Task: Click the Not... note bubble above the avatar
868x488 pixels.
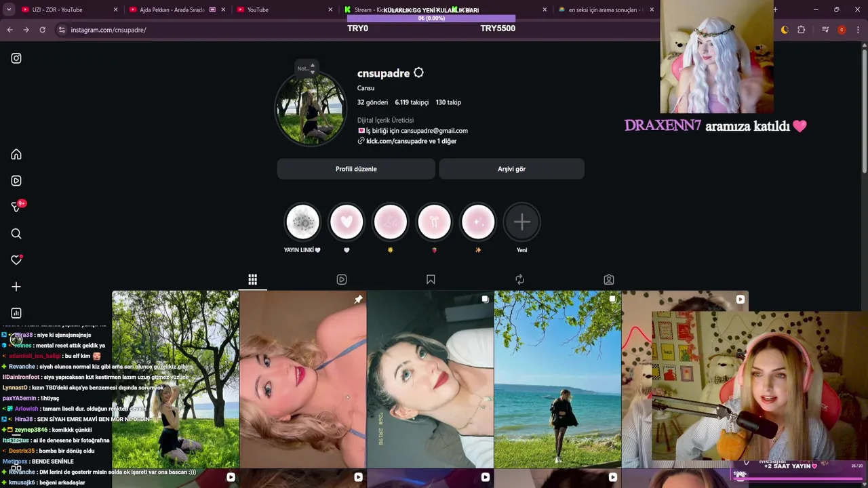Action: coord(306,68)
